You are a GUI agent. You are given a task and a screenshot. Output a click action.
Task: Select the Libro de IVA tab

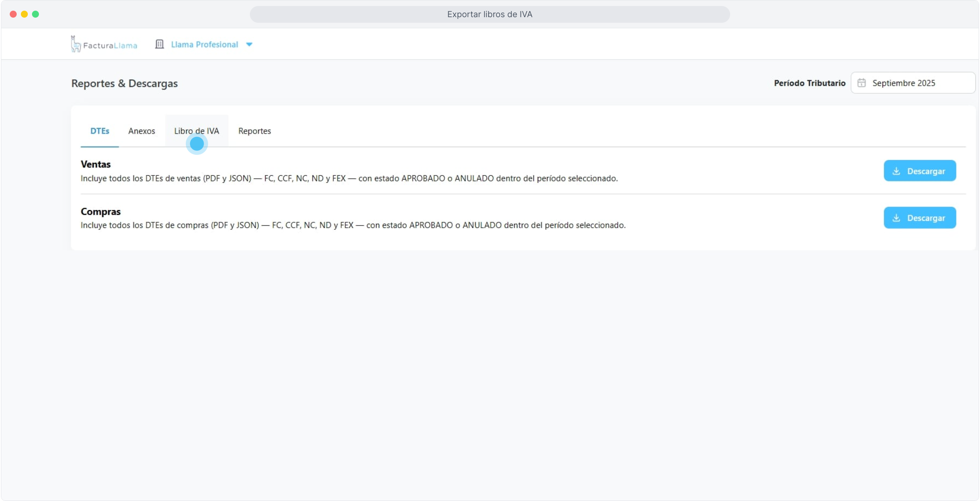pos(197,131)
